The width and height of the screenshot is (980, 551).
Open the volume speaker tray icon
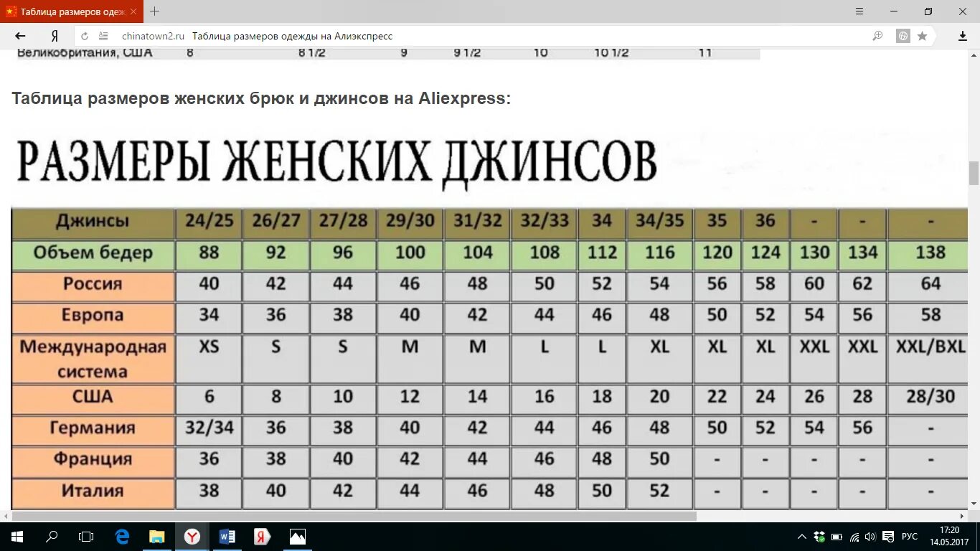click(870, 537)
